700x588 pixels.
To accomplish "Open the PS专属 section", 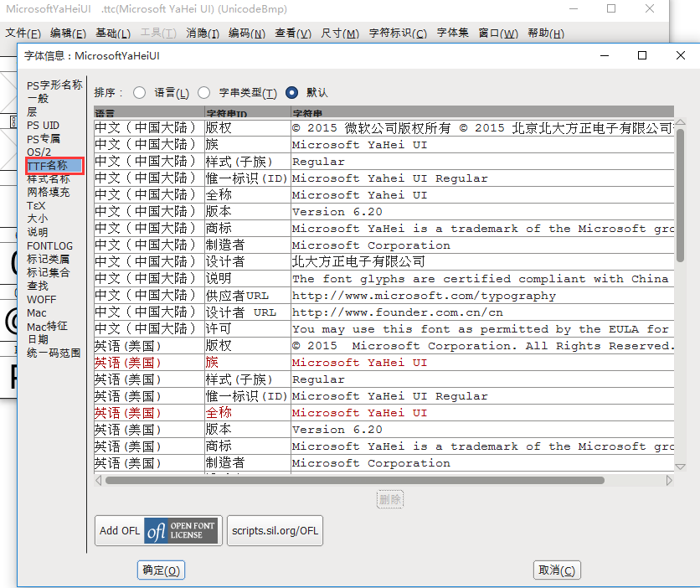I will [x=44, y=139].
